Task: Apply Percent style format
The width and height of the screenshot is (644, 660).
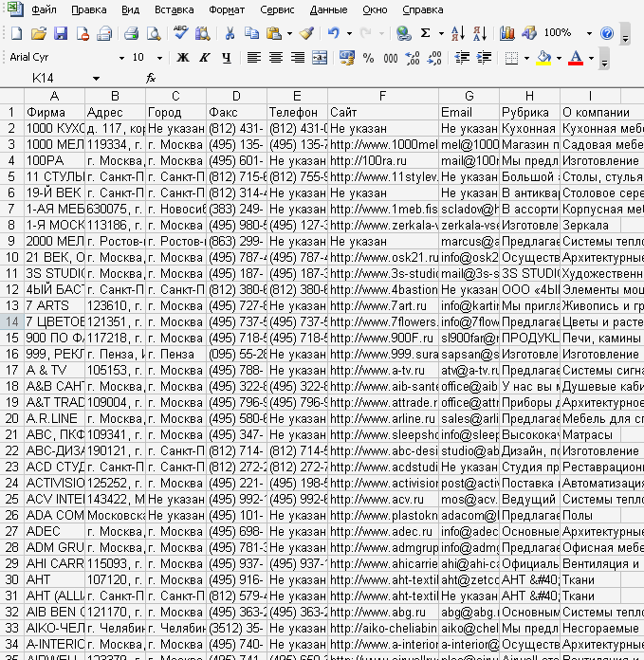Action: pyautogui.click(x=368, y=58)
